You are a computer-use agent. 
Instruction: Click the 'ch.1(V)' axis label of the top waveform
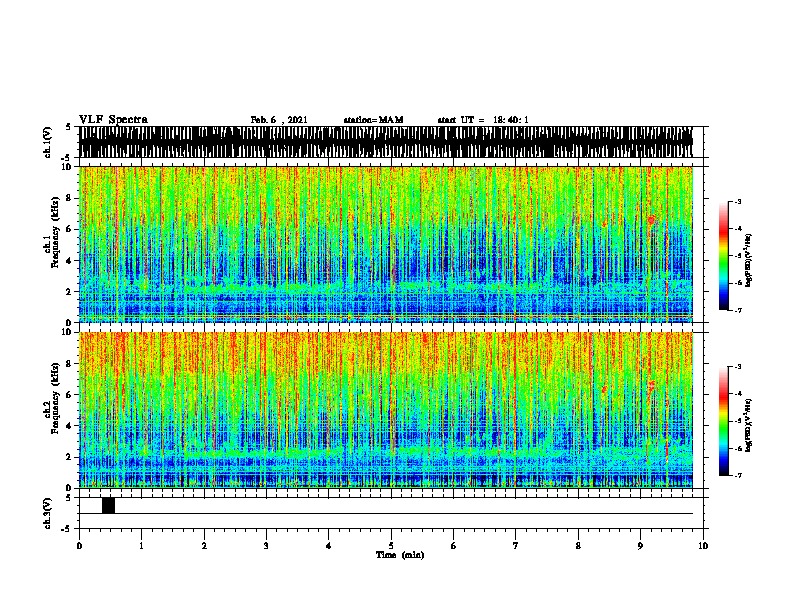pos(47,142)
